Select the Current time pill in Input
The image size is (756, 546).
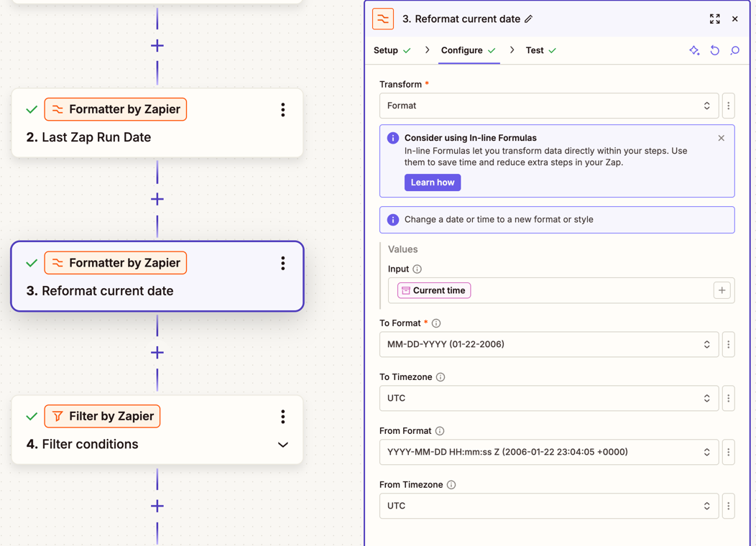433,290
